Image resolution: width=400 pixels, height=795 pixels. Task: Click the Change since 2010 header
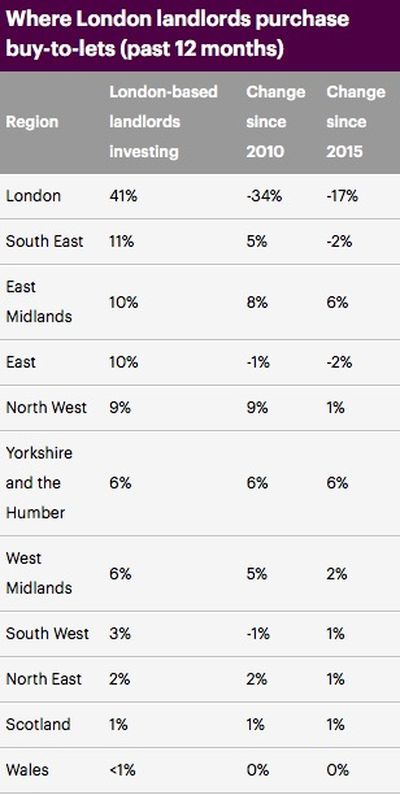pos(275,122)
